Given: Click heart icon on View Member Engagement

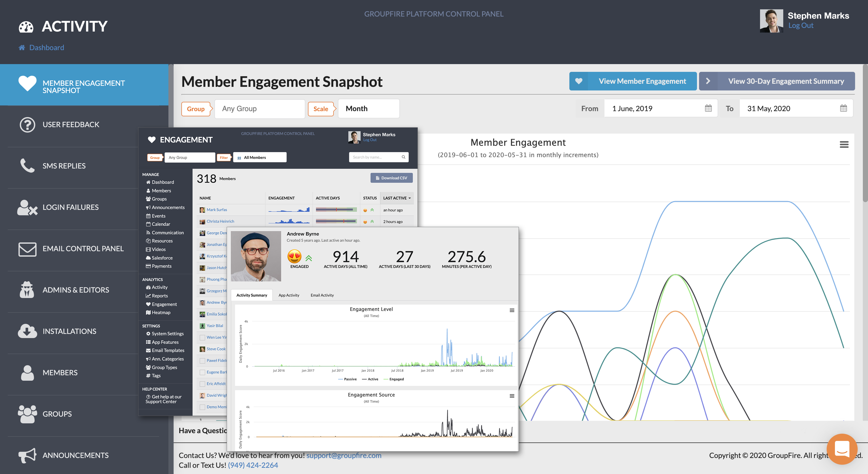Looking at the screenshot, I should point(579,81).
